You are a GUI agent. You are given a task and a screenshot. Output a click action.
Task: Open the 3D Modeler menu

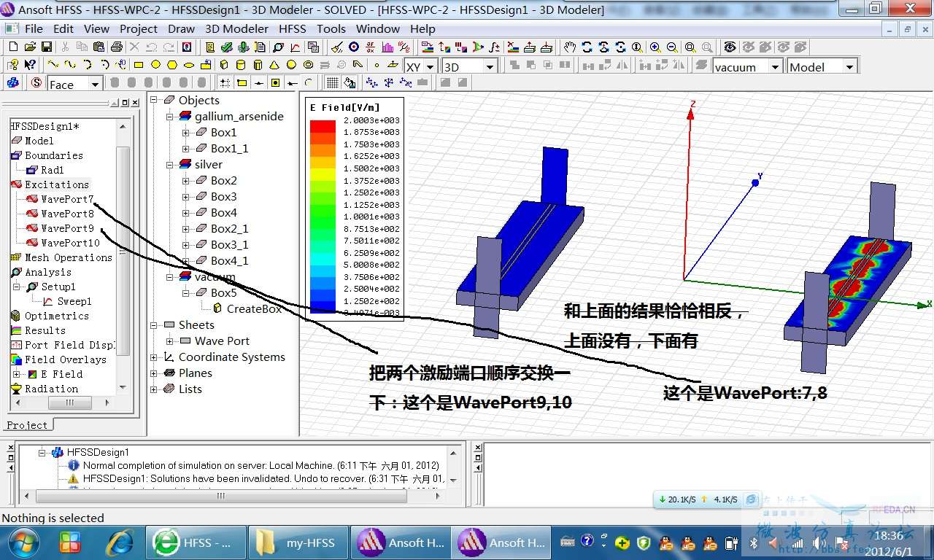click(236, 29)
